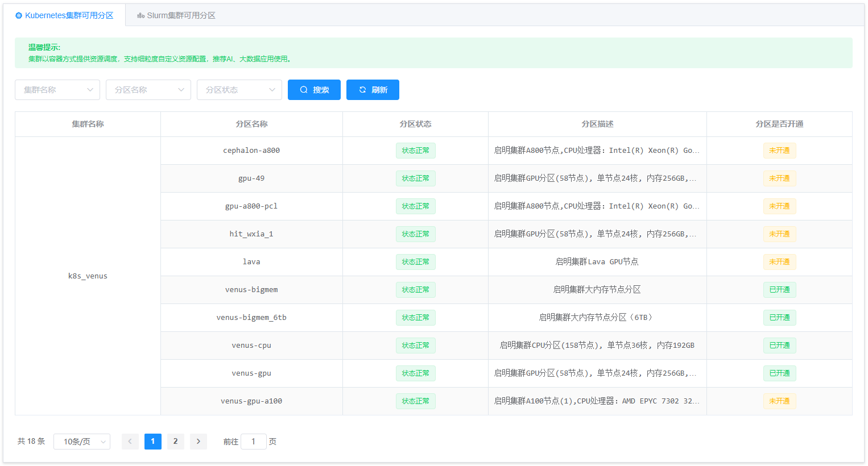
Task: Select partition lava
Action: (251, 262)
